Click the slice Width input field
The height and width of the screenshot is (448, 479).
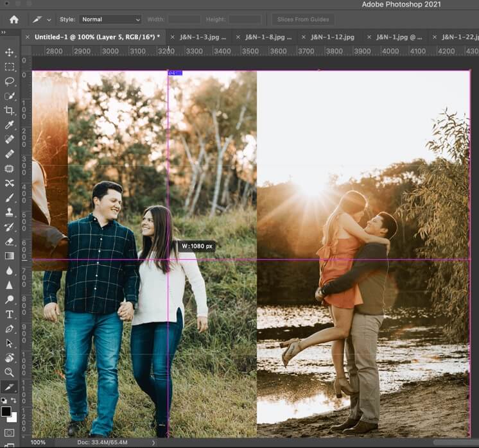(x=184, y=19)
